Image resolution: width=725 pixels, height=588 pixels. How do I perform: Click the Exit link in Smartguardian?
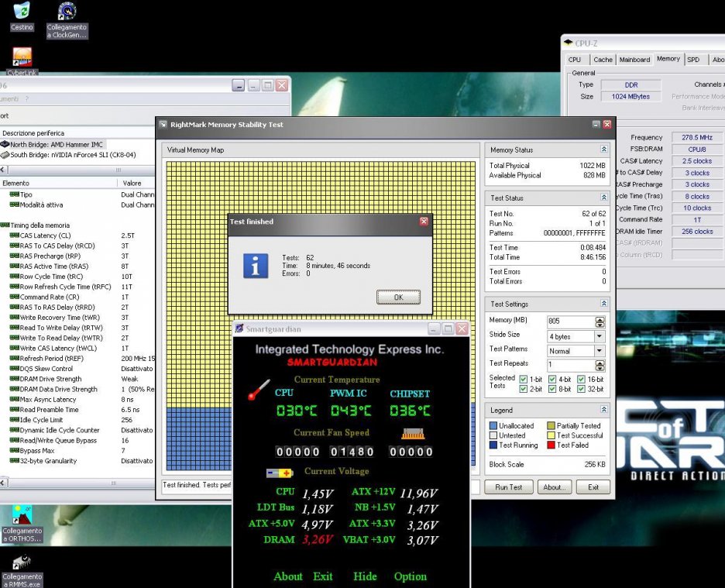323,576
